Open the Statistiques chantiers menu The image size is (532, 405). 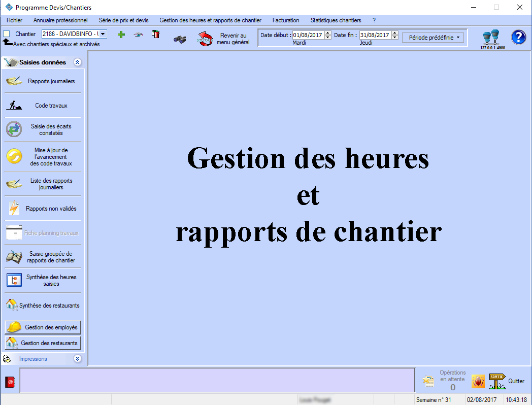pos(336,20)
